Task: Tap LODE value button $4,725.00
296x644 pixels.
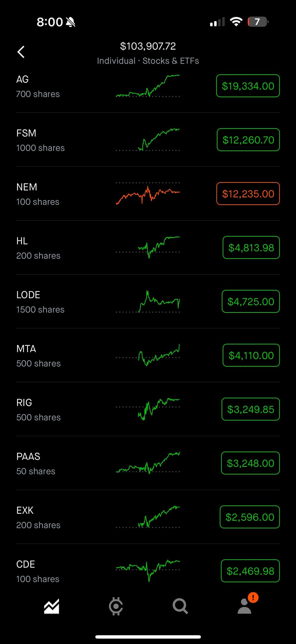Action: 251,301
